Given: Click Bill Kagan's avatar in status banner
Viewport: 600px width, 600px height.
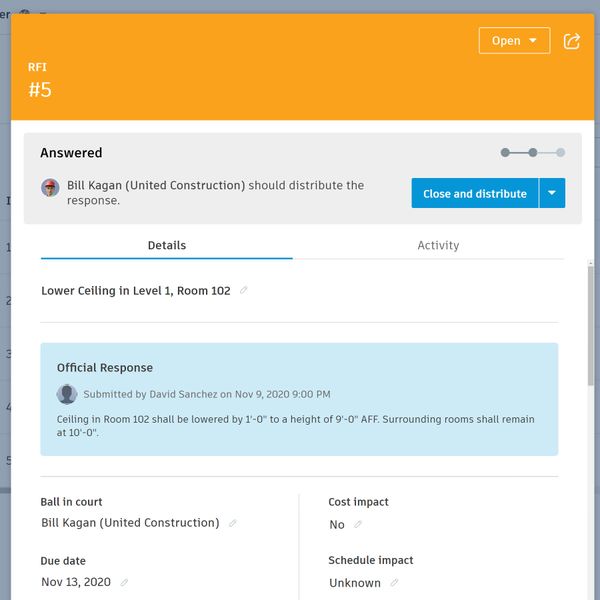Looking at the screenshot, I should point(50,187).
